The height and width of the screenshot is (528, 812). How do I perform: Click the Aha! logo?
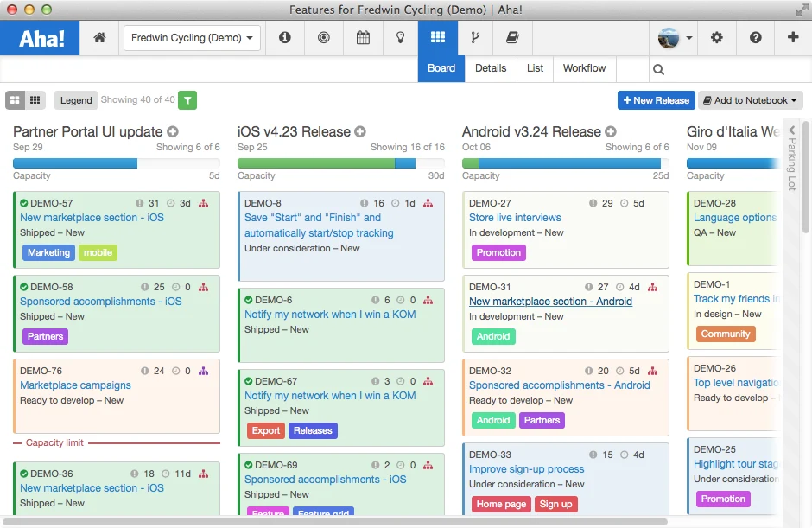(41, 38)
